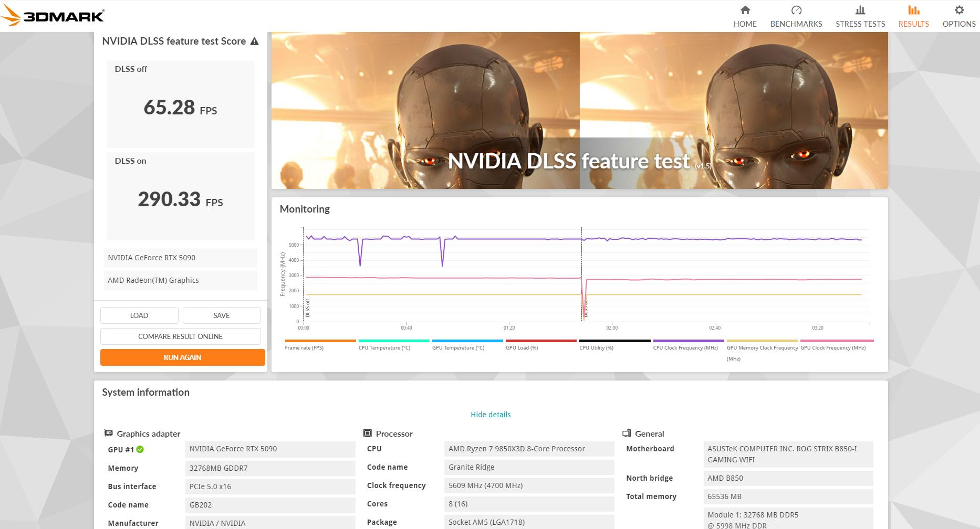Click AMD Radeon(TM) Graphics entry
This screenshot has width=980, height=529.
(181, 280)
